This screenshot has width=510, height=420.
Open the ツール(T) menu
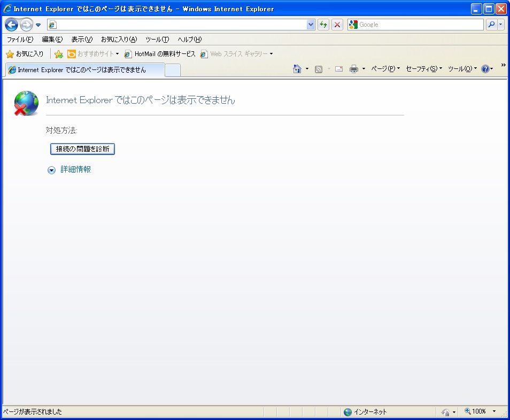pos(157,40)
